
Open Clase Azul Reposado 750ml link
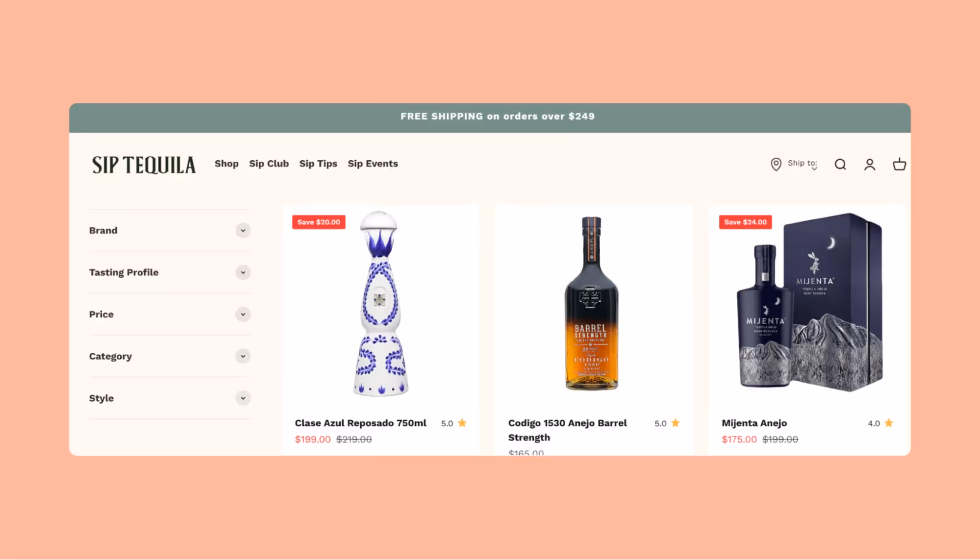[360, 423]
